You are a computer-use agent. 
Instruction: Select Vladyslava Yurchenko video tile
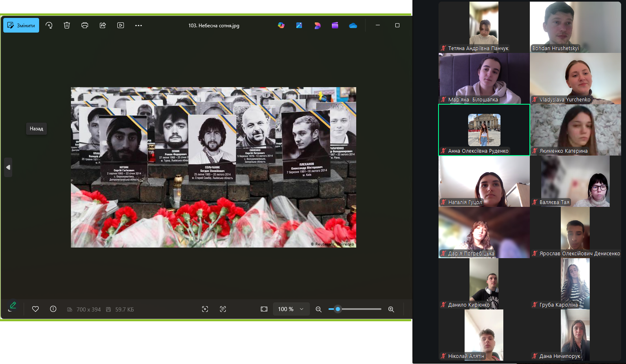575,79
